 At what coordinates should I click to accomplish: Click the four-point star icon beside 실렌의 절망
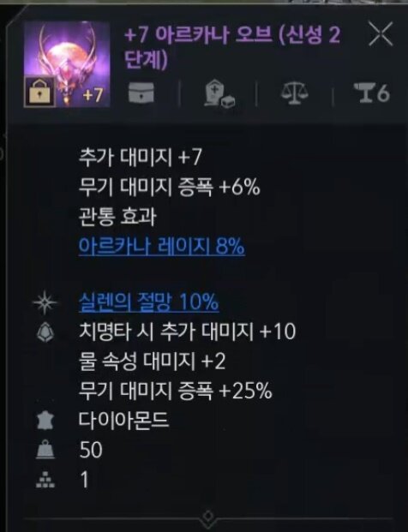point(45,302)
